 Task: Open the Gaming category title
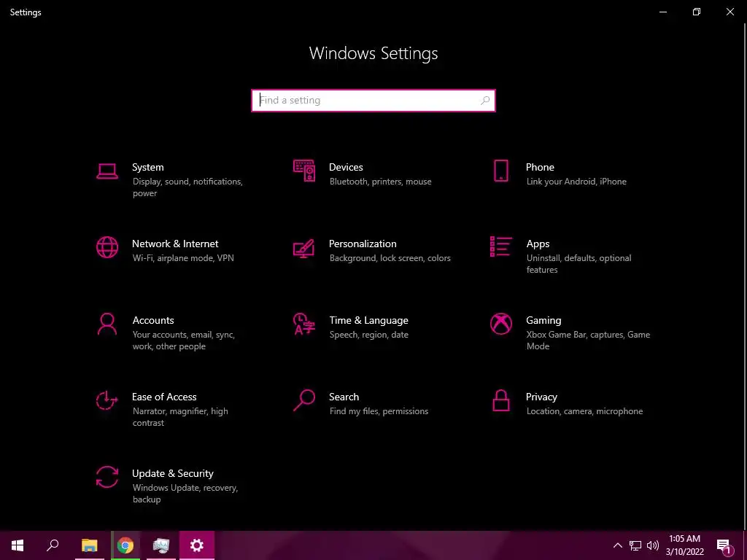click(x=543, y=321)
